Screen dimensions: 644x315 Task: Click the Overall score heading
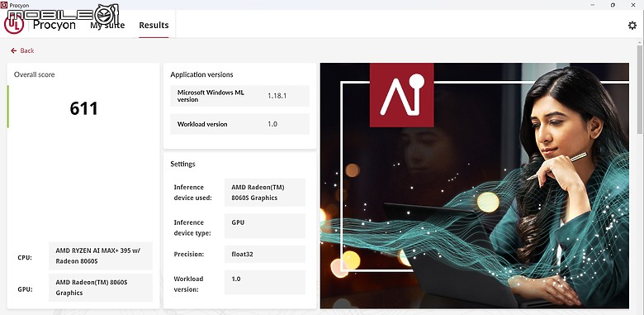(x=34, y=74)
